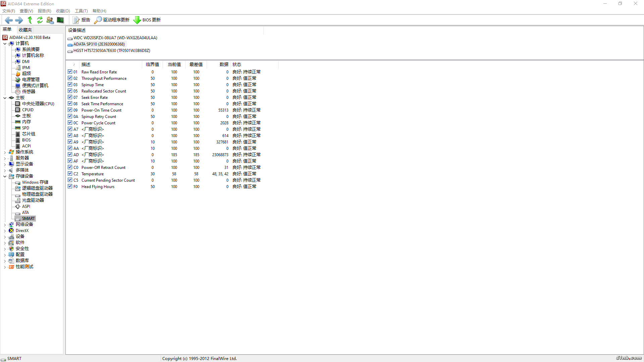
Task: Expand the 网络设备 tree node
Action: (5, 225)
